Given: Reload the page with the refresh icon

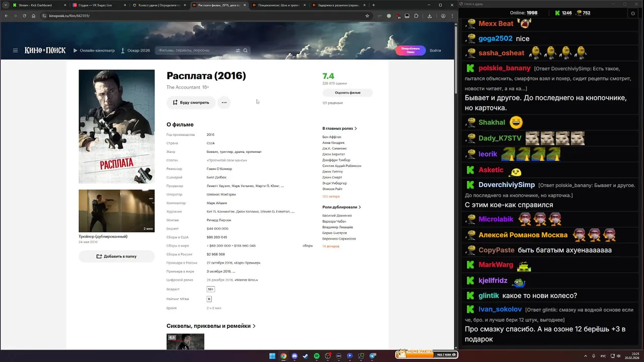Looking at the screenshot, I should pyautogui.click(x=24, y=16).
